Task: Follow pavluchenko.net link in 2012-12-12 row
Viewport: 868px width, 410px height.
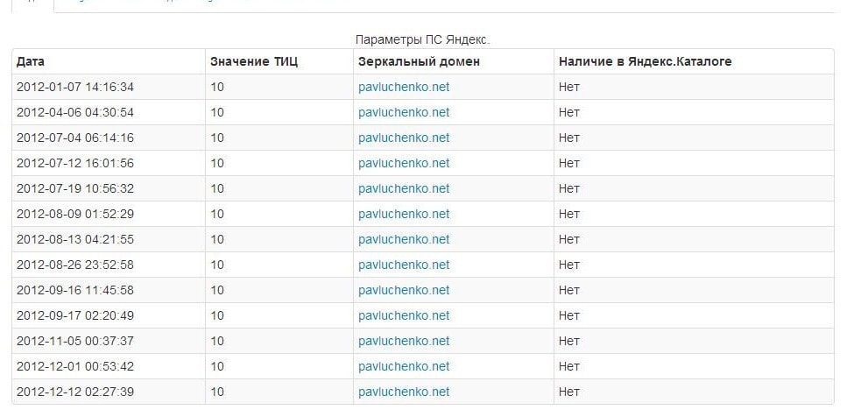Action: coord(404,392)
